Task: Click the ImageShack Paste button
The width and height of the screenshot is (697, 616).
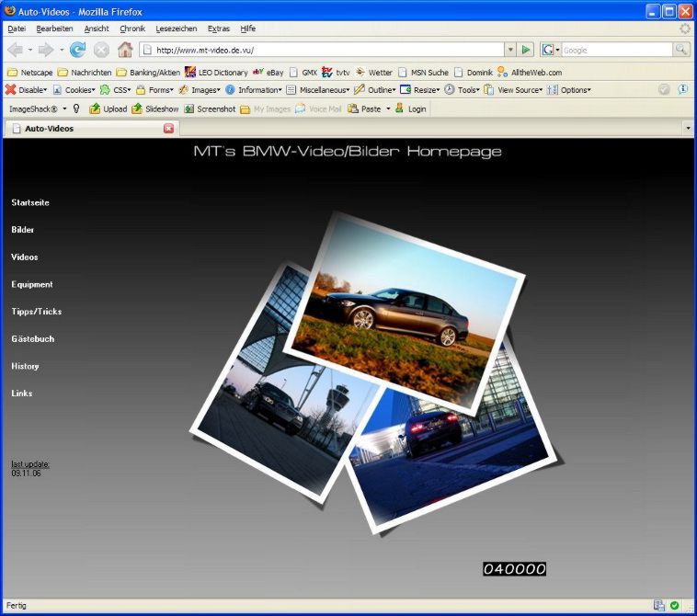Action: pos(364,108)
